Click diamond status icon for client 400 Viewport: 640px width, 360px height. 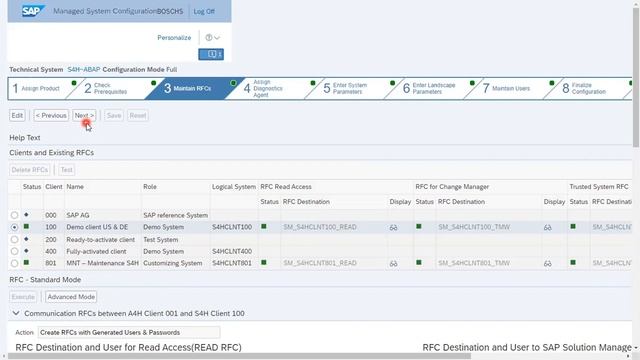tap(27, 251)
